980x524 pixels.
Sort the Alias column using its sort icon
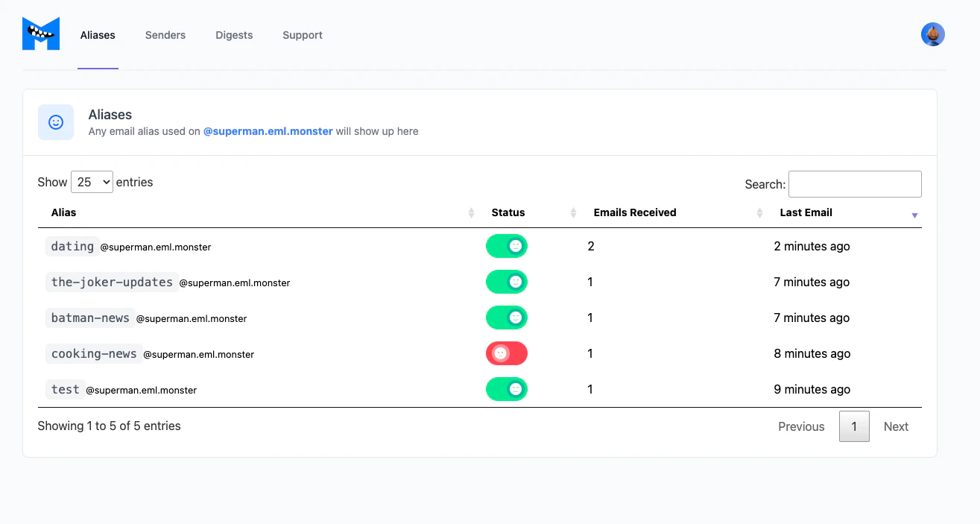click(471, 212)
